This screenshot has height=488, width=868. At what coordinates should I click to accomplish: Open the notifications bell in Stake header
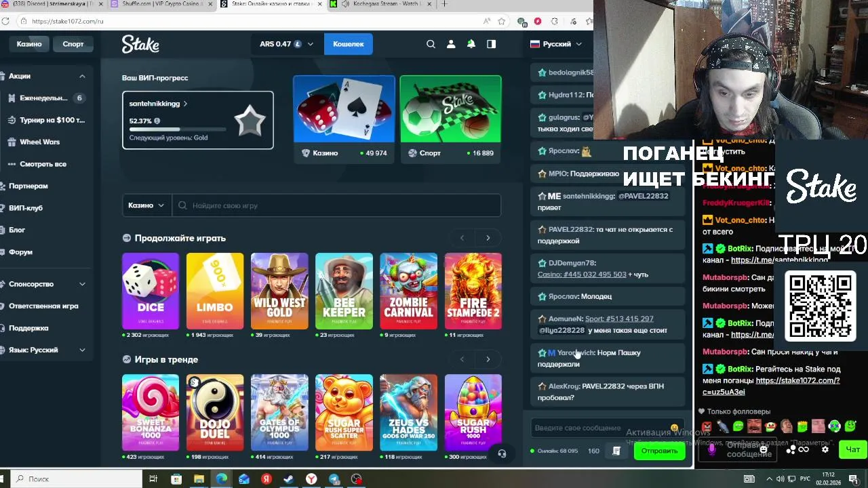click(471, 44)
